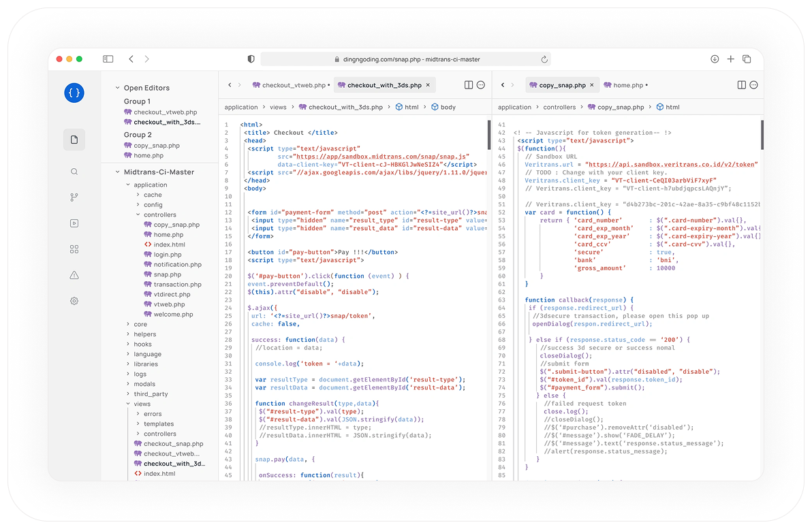Switch to home.php tab
The height and width of the screenshot is (529, 812).
click(625, 85)
